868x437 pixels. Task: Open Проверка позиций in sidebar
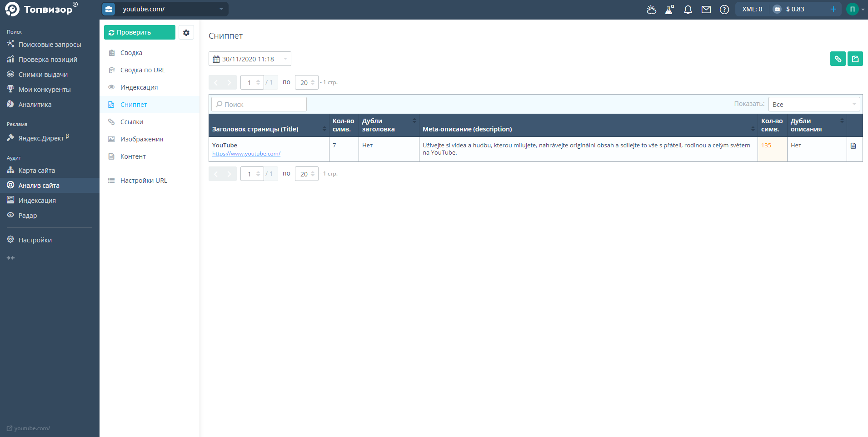tap(50, 60)
